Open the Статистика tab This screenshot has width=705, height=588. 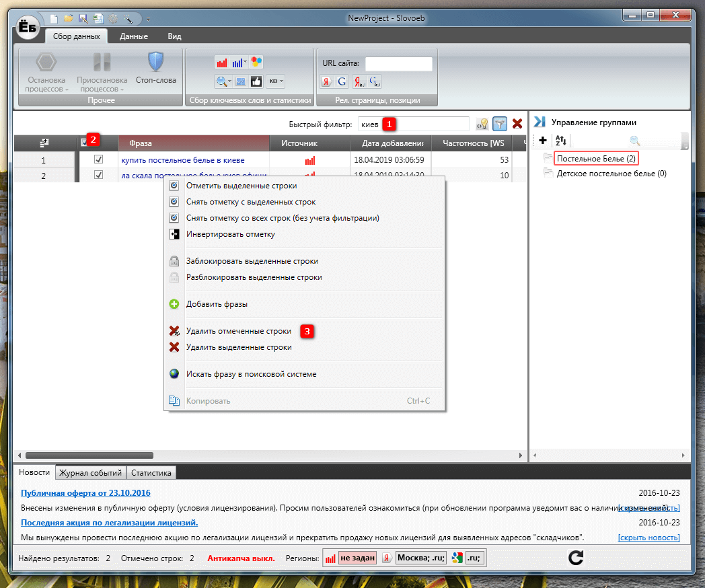click(x=151, y=472)
